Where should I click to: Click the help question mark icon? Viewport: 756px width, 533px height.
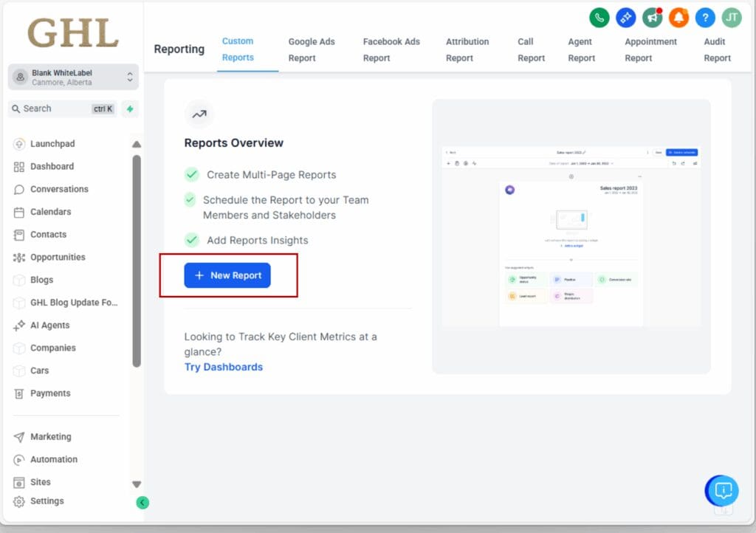(704, 17)
